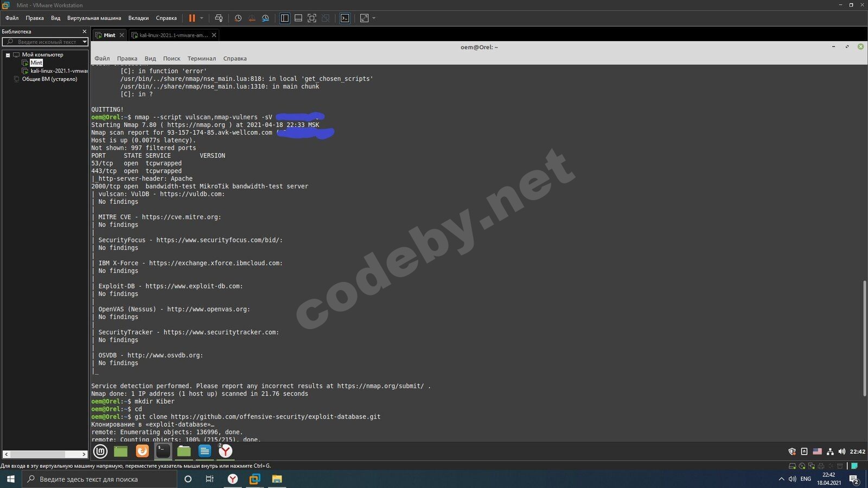Click the revert to snapshot icon
This screenshot has height=488, width=868.
(252, 18)
